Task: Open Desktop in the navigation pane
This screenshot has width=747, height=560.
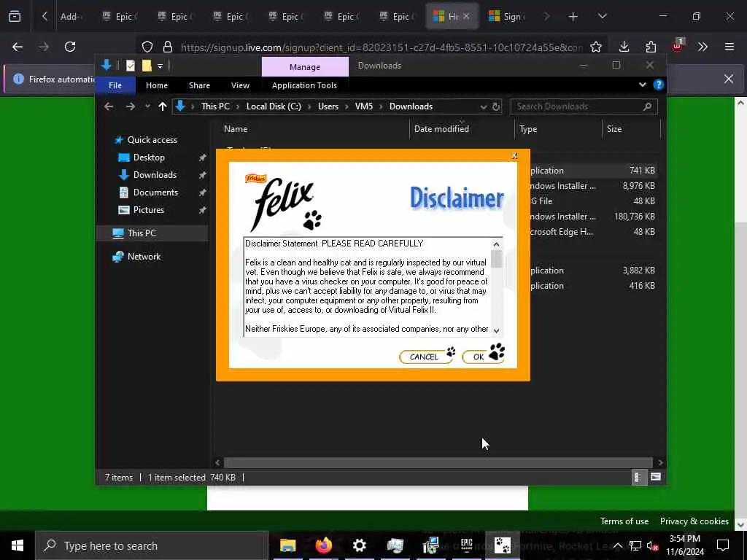Action: pyautogui.click(x=149, y=157)
